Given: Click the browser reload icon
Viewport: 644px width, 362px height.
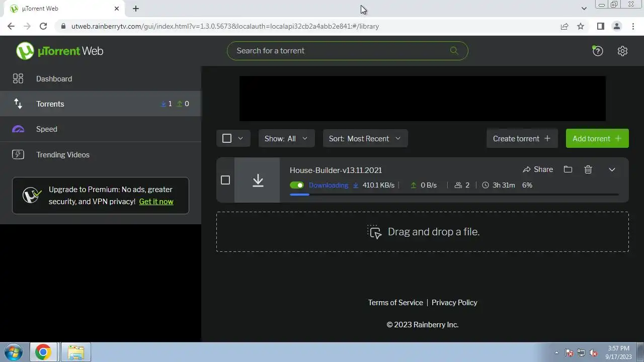Looking at the screenshot, I should coord(43,26).
